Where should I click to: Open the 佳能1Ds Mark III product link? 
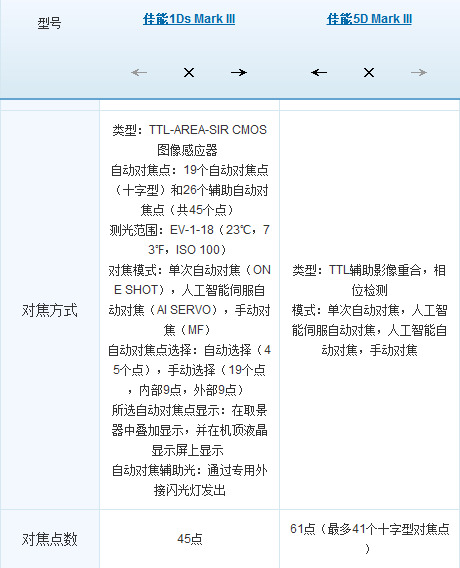pyautogui.click(x=189, y=19)
